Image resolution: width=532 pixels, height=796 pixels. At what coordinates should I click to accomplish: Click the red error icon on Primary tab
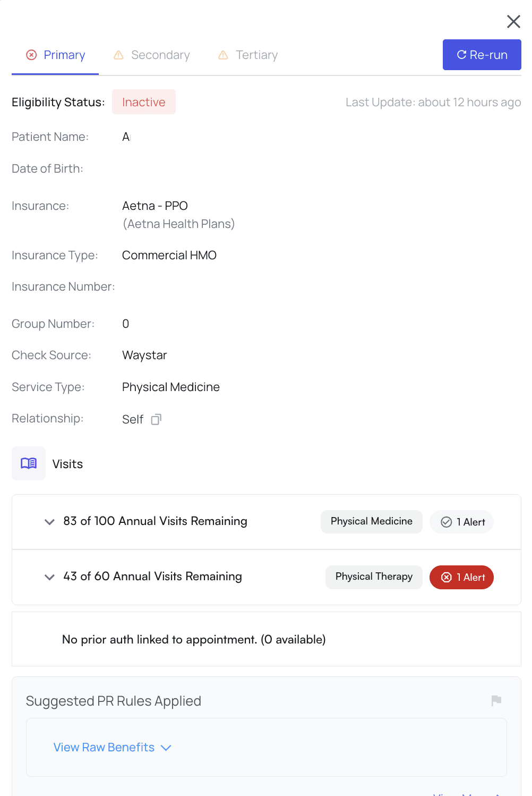(x=32, y=55)
